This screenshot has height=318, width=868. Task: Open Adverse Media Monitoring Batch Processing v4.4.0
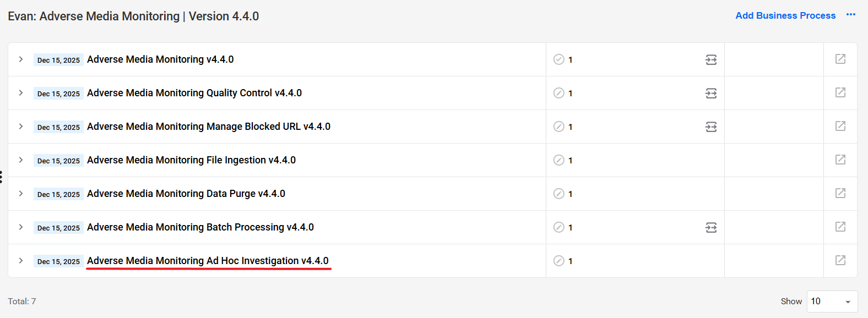pos(200,227)
